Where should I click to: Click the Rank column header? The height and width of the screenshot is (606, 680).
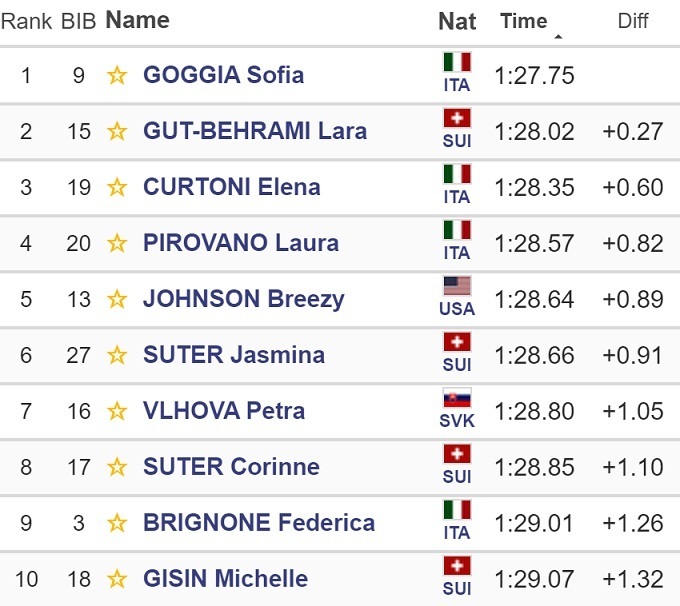26,21
